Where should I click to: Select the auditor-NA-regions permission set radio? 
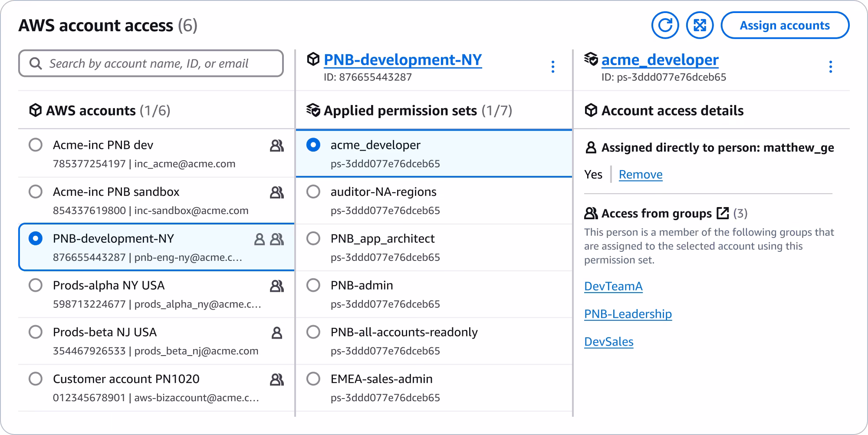coord(313,191)
